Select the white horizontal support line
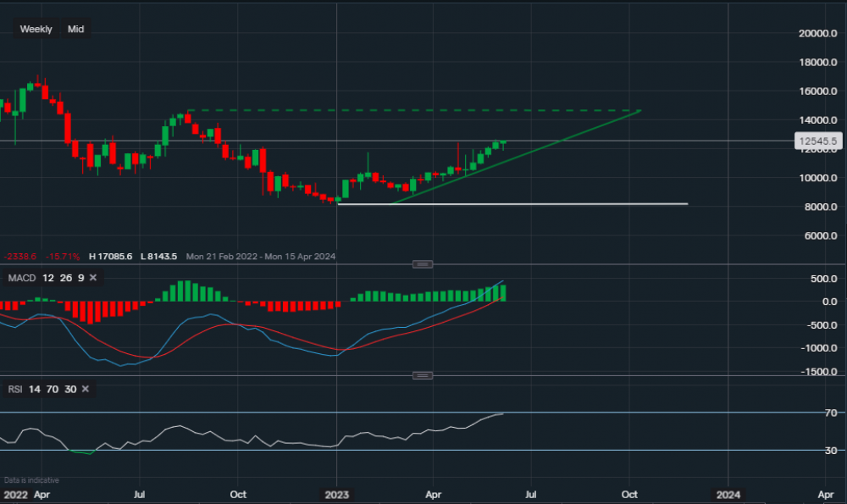The width and height of the screenshot is (847, 504). pos(508,204)
